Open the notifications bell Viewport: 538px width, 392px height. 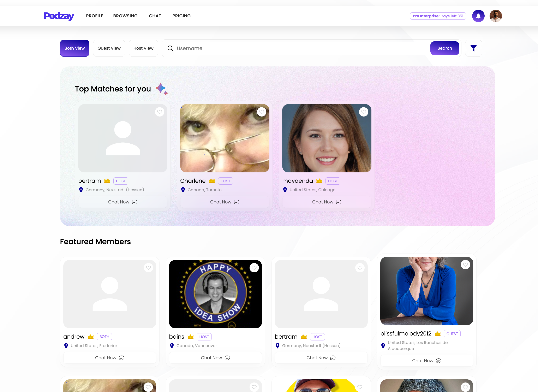pyautogui.click(x=478, y=16)
